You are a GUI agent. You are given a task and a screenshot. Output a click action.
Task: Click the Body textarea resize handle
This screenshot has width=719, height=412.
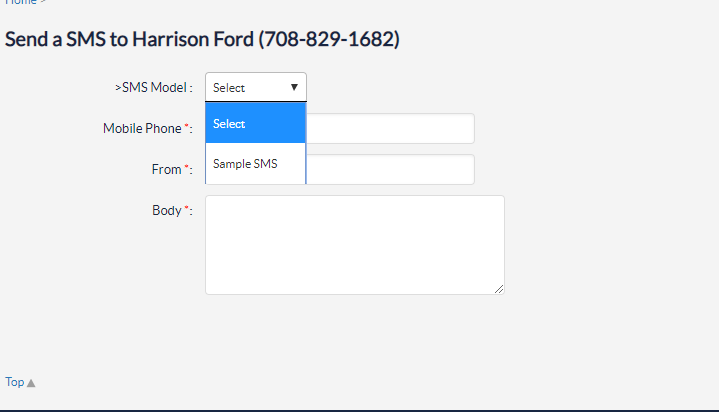click(499, 289)
